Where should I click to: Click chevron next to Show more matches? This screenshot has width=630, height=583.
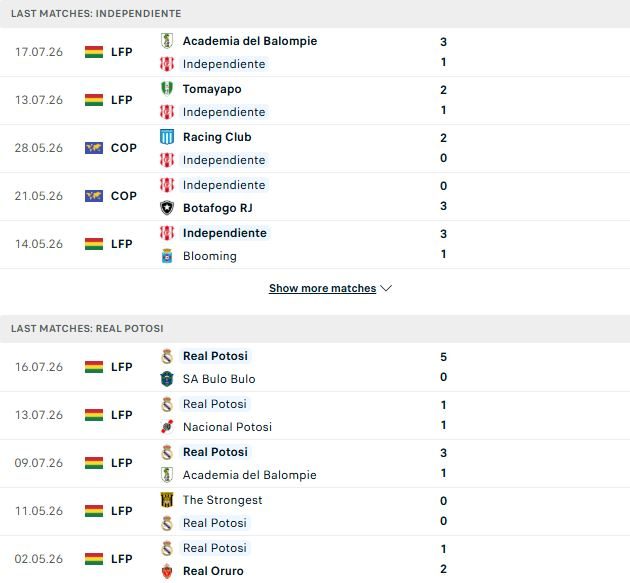coord(386,288)
